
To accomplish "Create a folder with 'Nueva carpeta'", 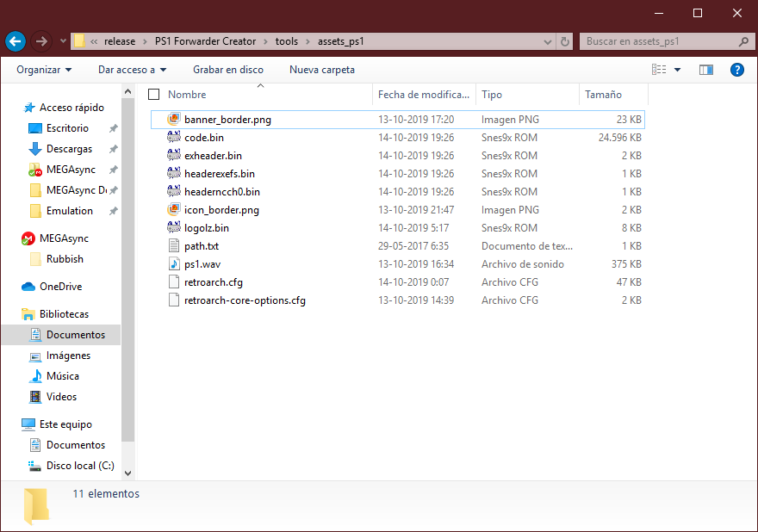I will (322, 70).
